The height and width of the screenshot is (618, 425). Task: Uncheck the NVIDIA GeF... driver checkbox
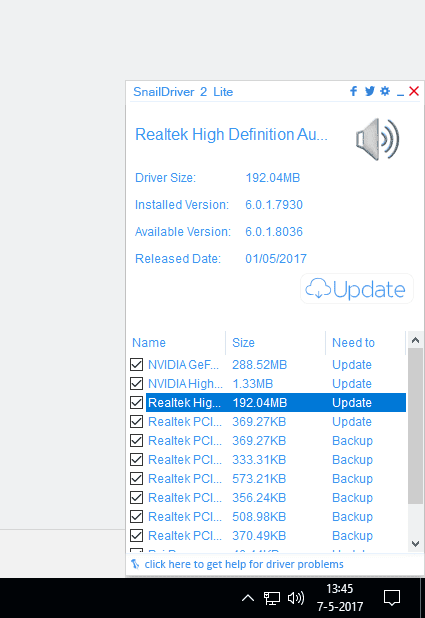click(x=136, y=365)
